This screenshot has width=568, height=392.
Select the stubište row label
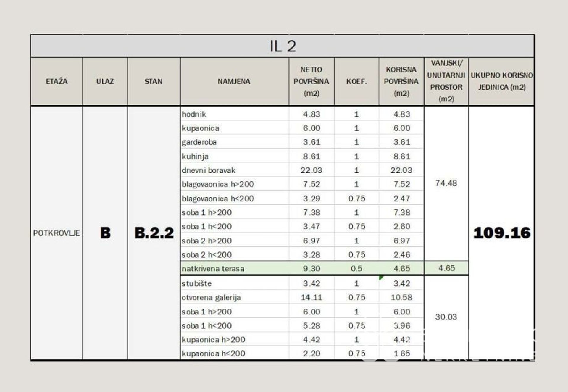point(197,283)
